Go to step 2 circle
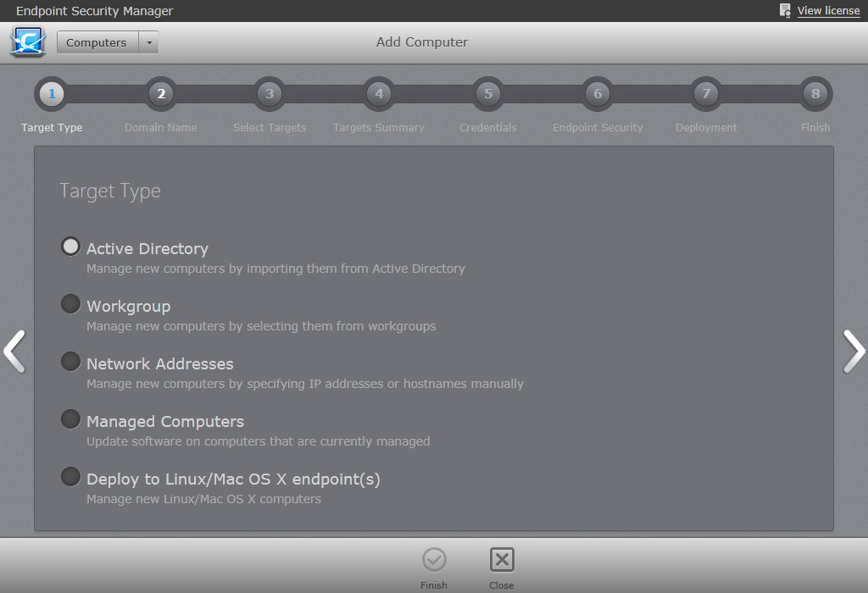This screenshot has width=868, height=593. click(161, 93)
